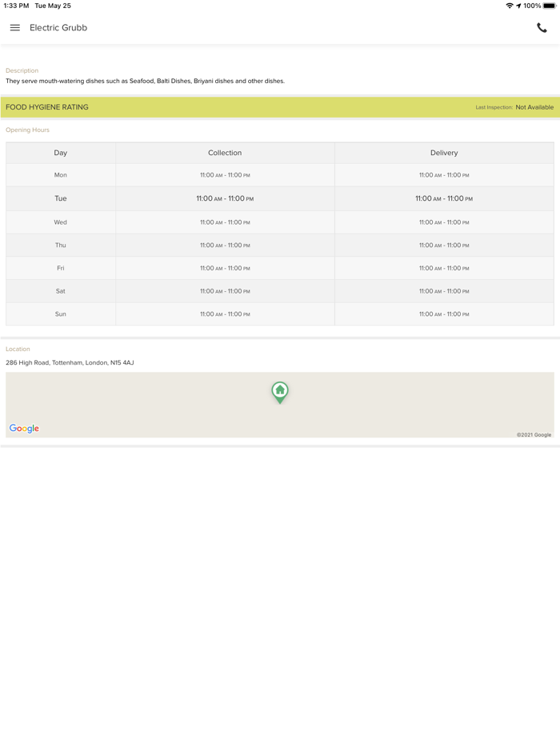Click the FOOD HYGIENE RATING banner
The image size is (560, 747).
coord(280,107)
